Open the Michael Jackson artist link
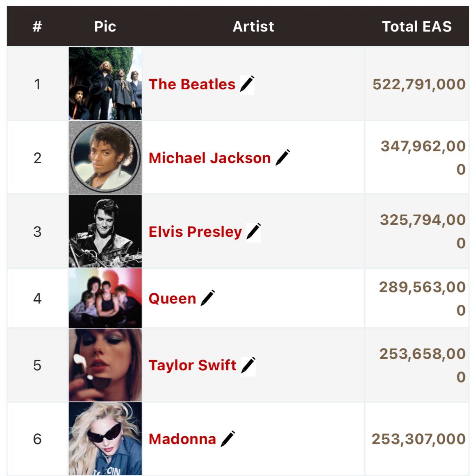Screen dimensions: 473x476 pyautogui.click(x=209, y=158)
